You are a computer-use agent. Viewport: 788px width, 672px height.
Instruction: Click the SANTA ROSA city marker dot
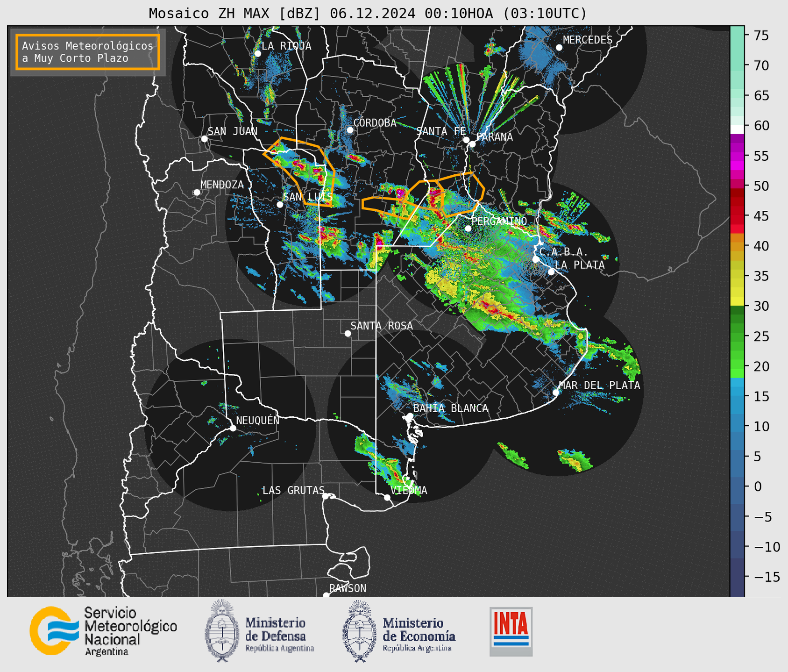click(348, 334)
